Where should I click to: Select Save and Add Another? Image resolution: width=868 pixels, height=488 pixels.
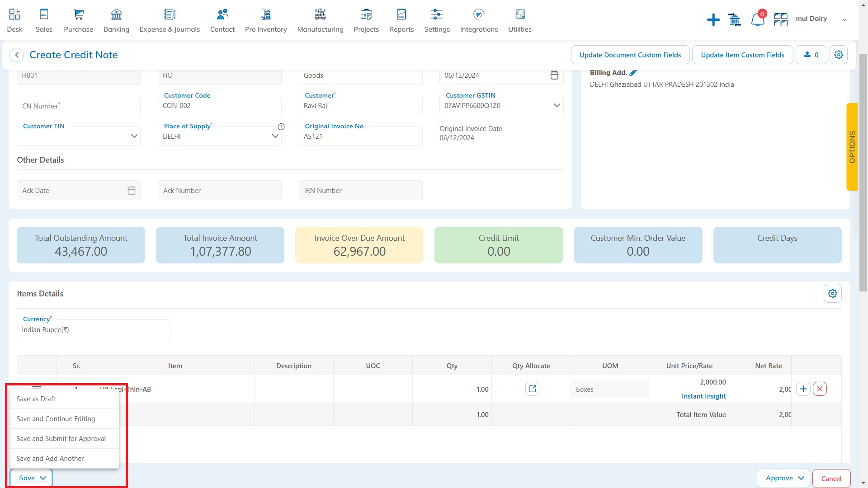pos(65,459)
